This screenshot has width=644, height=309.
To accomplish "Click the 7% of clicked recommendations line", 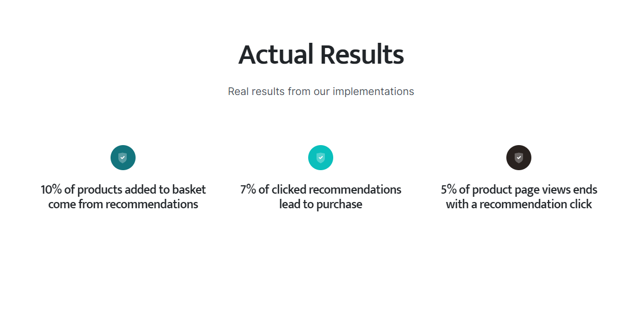I will [x=321, y=189].
